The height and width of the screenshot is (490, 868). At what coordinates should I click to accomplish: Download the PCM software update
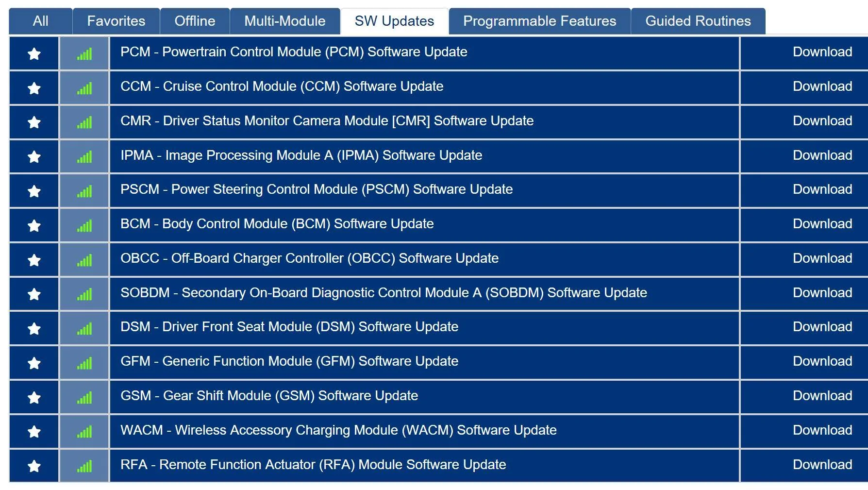[822, 52]
